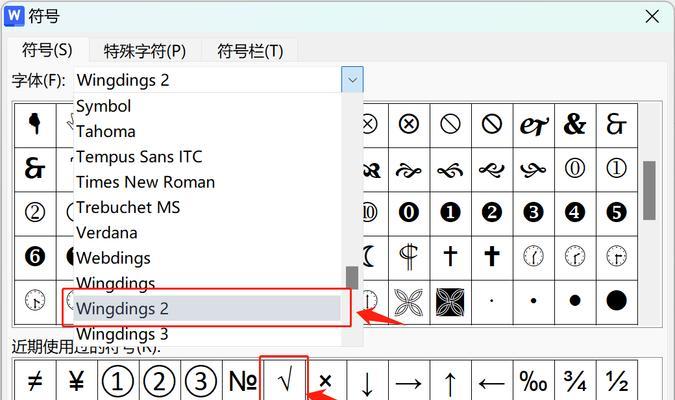Open the 符号栏(T) tab
This screenshot has height=400, width=675.
click(x=250, y=51)
